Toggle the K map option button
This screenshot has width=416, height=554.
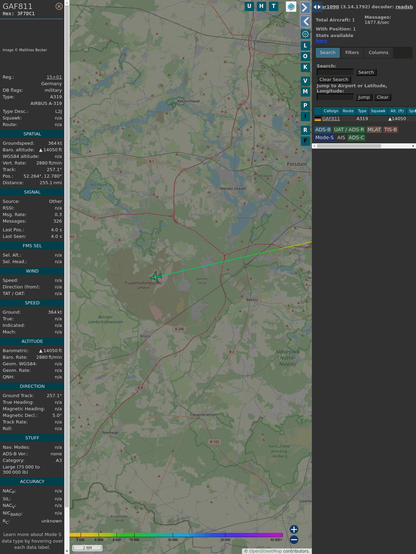coord(305,67)
